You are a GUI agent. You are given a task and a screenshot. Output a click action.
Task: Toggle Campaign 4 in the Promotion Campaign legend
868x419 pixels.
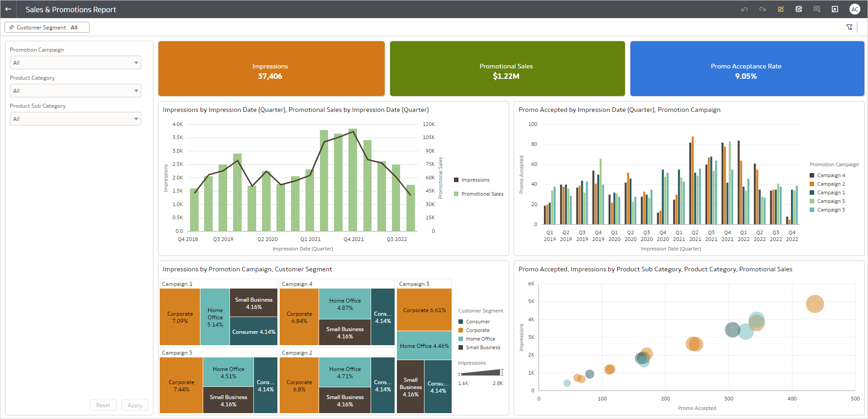point(830,175)
